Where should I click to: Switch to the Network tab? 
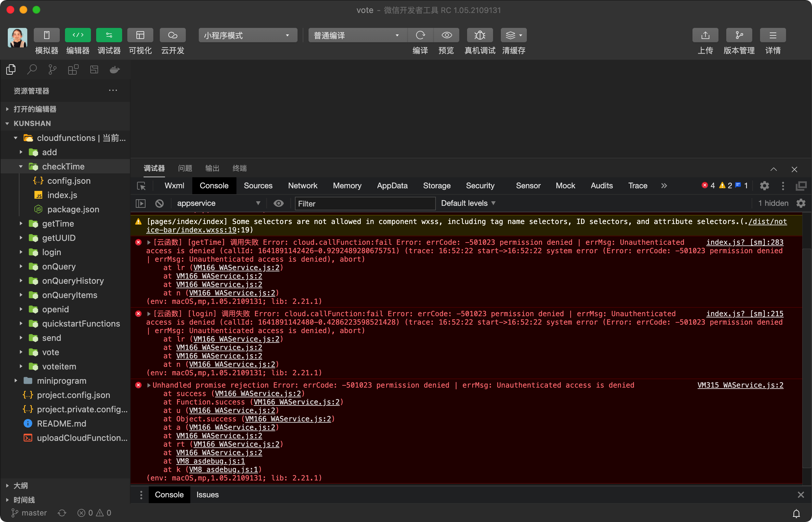click(x=302, y=186)
